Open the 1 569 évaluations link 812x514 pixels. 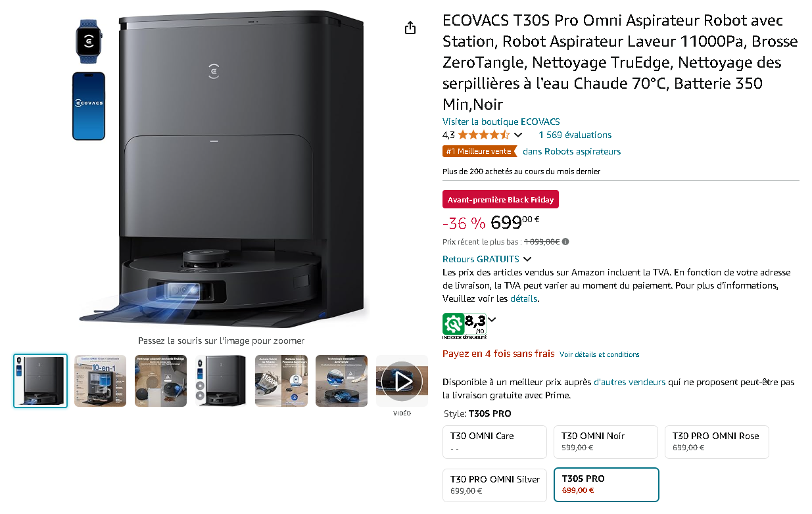coord(575,135)
